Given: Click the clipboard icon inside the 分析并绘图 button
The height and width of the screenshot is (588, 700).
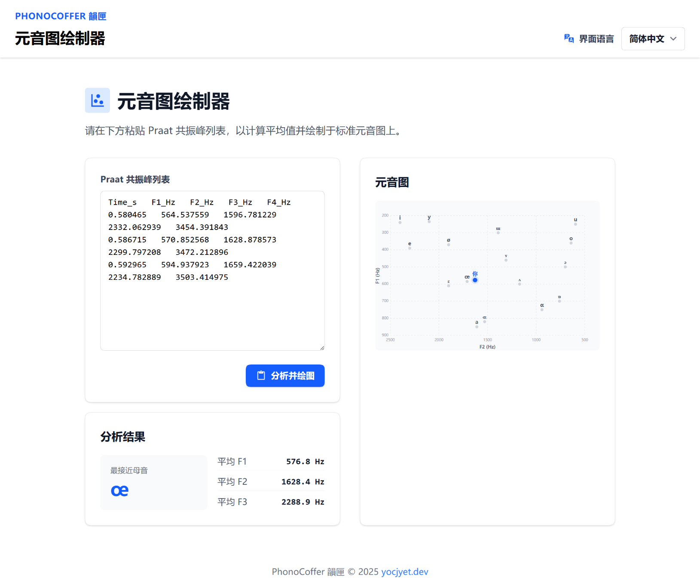Looking at the screenshot, I should (x=261, y=375).
